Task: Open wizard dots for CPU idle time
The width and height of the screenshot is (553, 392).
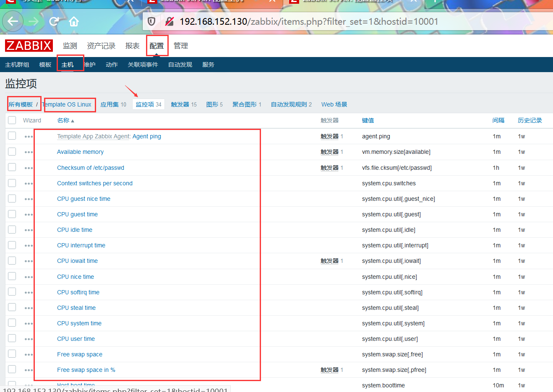Action: coord(29,230)
